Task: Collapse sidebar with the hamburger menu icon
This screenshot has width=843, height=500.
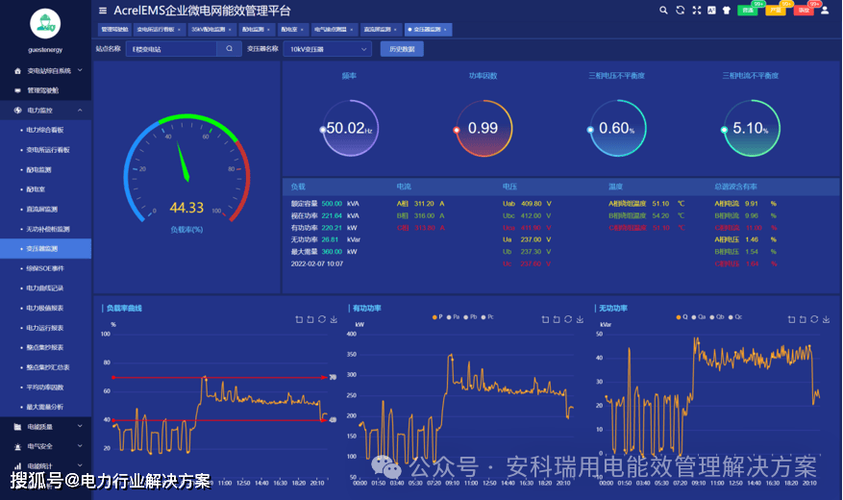Action: pyautogui.click(x=103, y=10)
